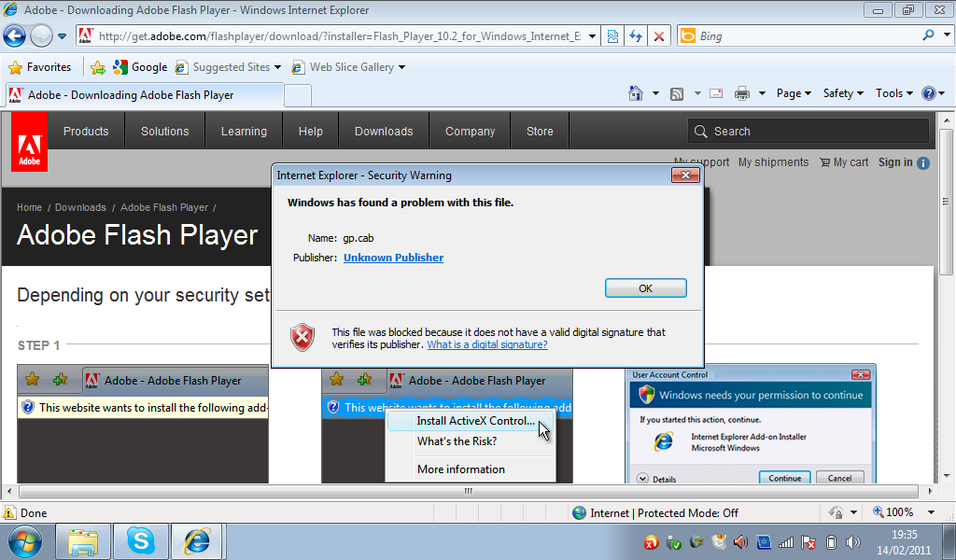Viewport: 956px width, 560px height.
Task: Expand the Web Slice Gallery dropdown
Action: point(401,67)
